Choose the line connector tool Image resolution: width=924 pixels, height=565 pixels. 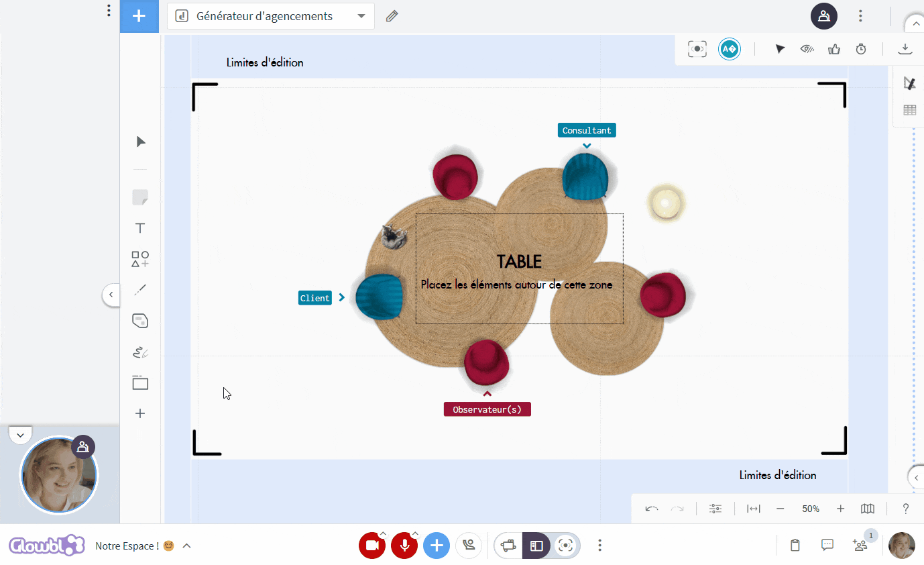tap(140, 290)
